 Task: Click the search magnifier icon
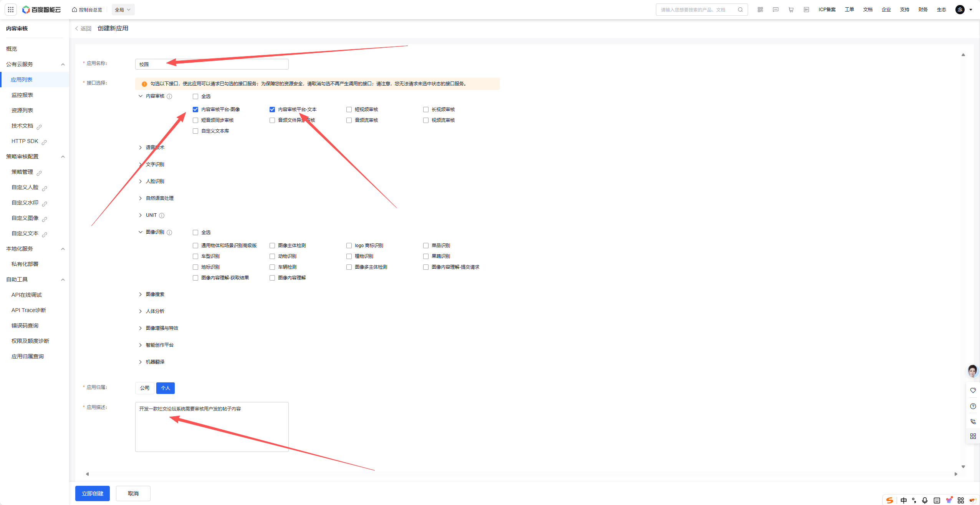point(740,10)
